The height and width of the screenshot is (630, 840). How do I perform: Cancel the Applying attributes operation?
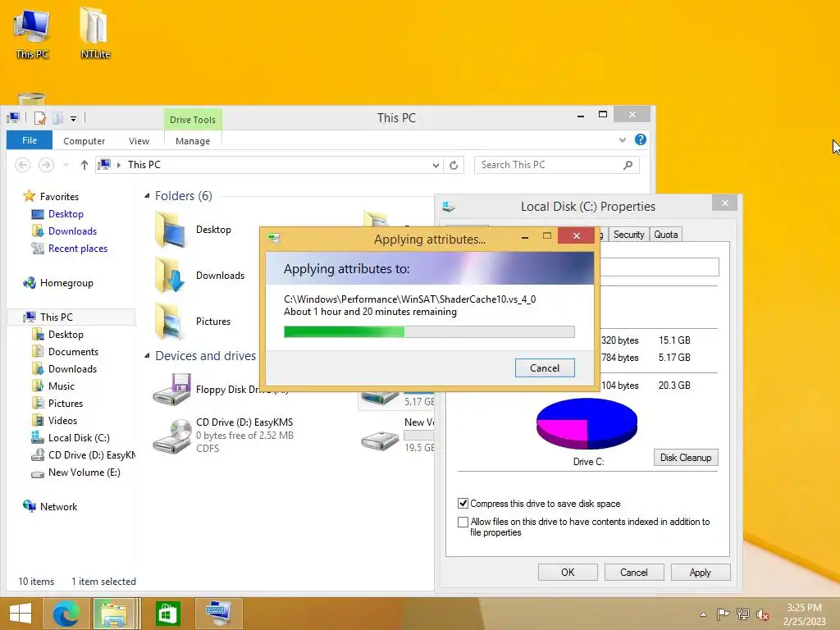click(x=545, y=368)
